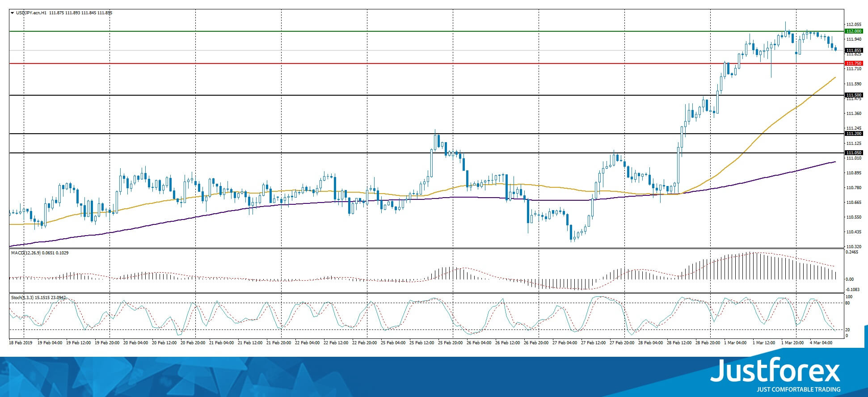Click the 25 Feb 12:00 time label

pyautogui.click(x=421, y=343)
